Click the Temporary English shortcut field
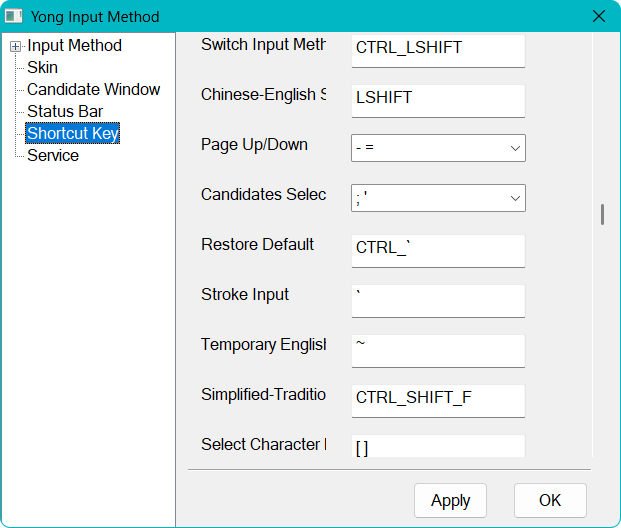This screenshot has height=528, width=621. 438,351
